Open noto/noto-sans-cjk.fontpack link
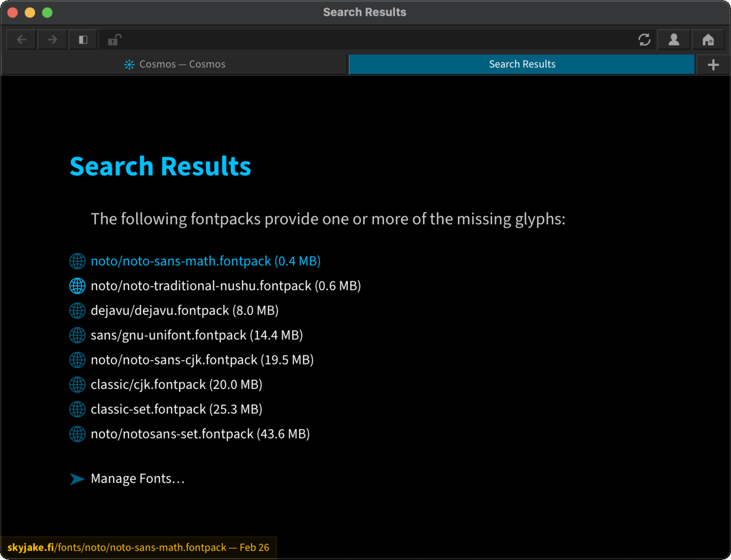The width and height of the screenshot is (731, 560). point(202,360)
